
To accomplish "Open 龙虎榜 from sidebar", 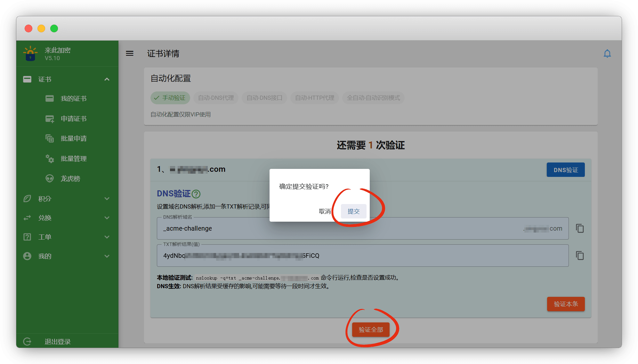I will 70,178.
